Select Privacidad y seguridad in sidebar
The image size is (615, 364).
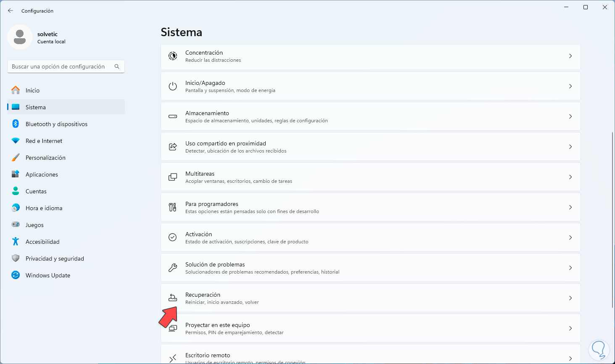55,258
